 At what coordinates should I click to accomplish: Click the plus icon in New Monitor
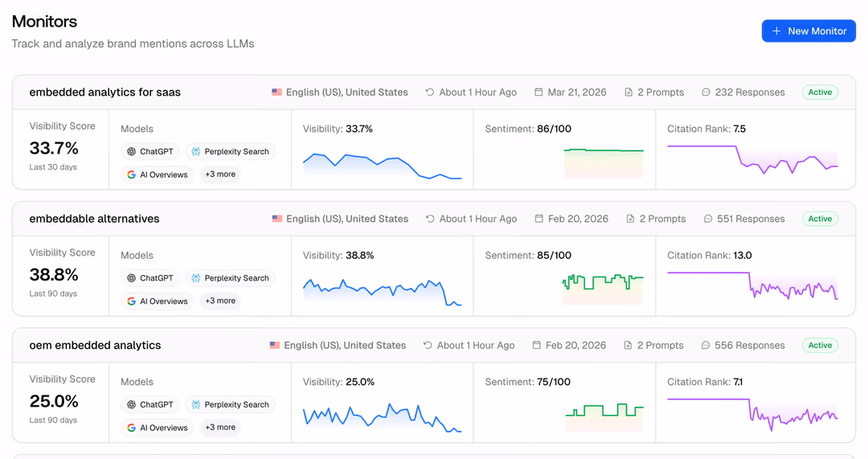(776, 31)
